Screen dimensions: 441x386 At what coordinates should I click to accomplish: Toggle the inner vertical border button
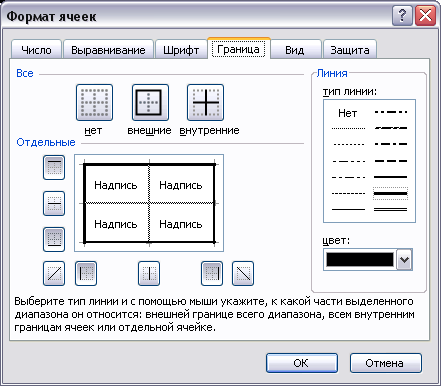click(x=149, y=274)
